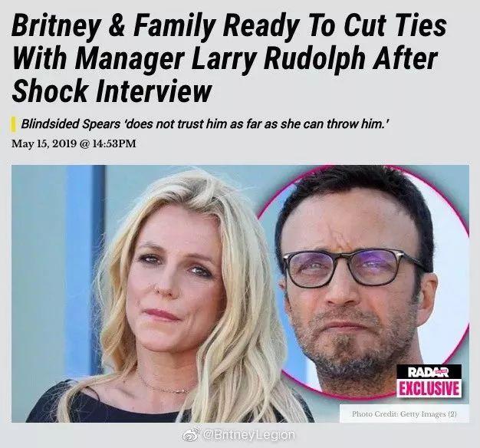
Task: Click 'Getty Images (2)' in credit box
Action: click(x=429, y=414)
